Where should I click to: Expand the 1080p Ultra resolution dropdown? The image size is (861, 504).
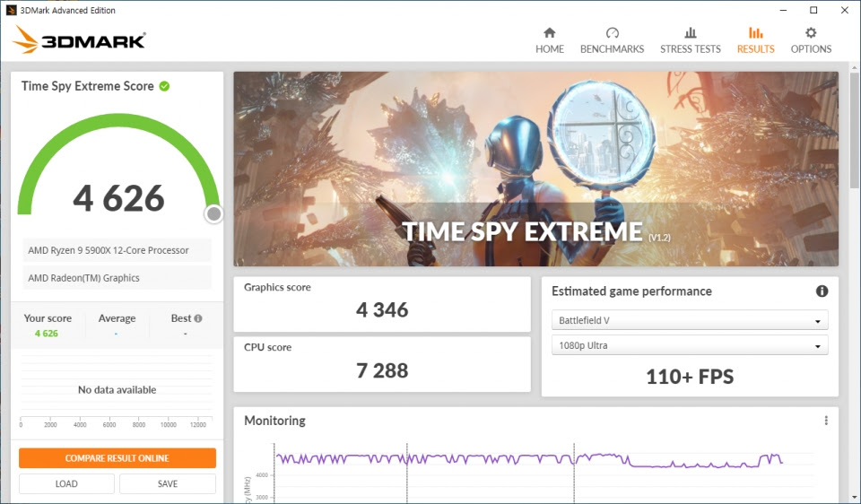(690, 345)
